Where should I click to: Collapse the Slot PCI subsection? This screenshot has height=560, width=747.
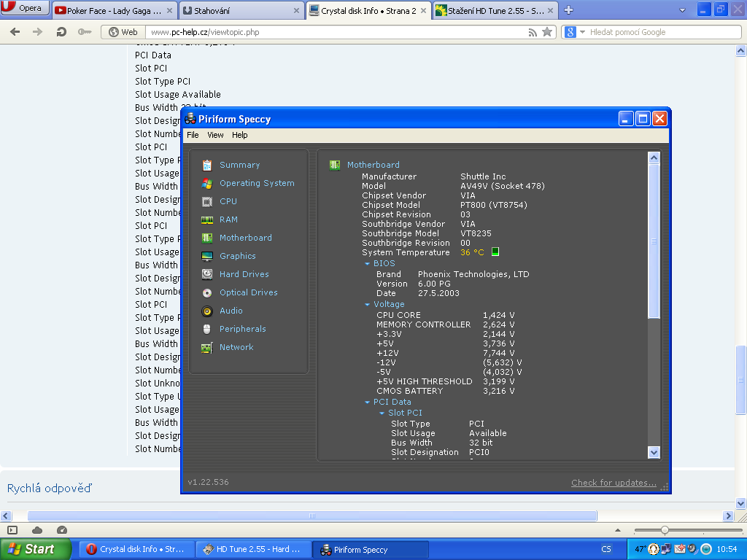(382, 413)
